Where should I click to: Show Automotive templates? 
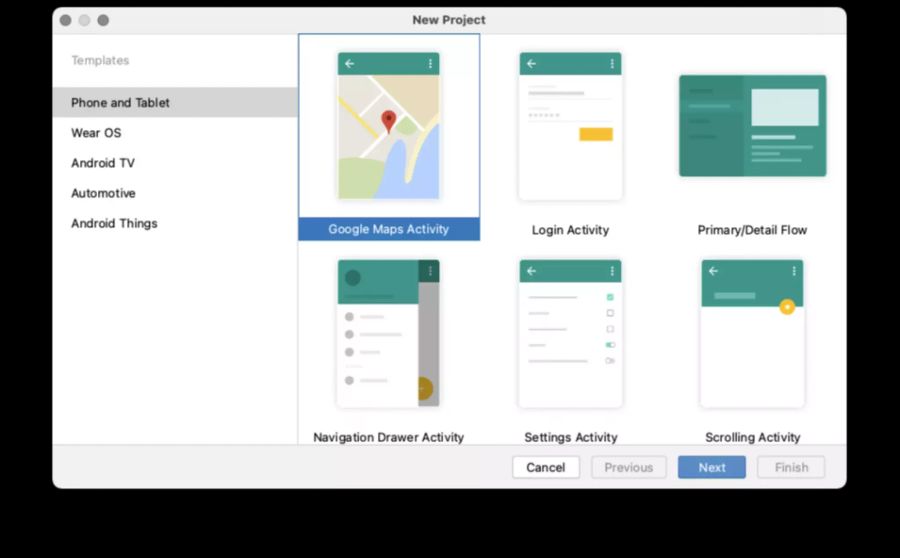[175, 193]
